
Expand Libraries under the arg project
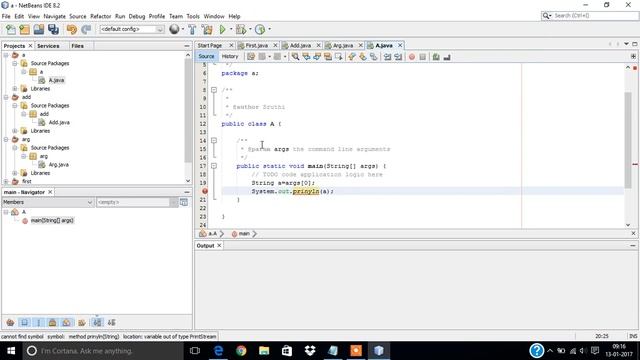(x=15, y=173)
